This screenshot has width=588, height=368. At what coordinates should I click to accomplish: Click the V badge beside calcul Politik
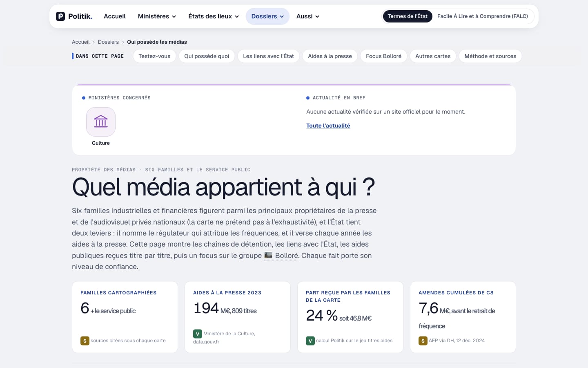tap(310, 341)
